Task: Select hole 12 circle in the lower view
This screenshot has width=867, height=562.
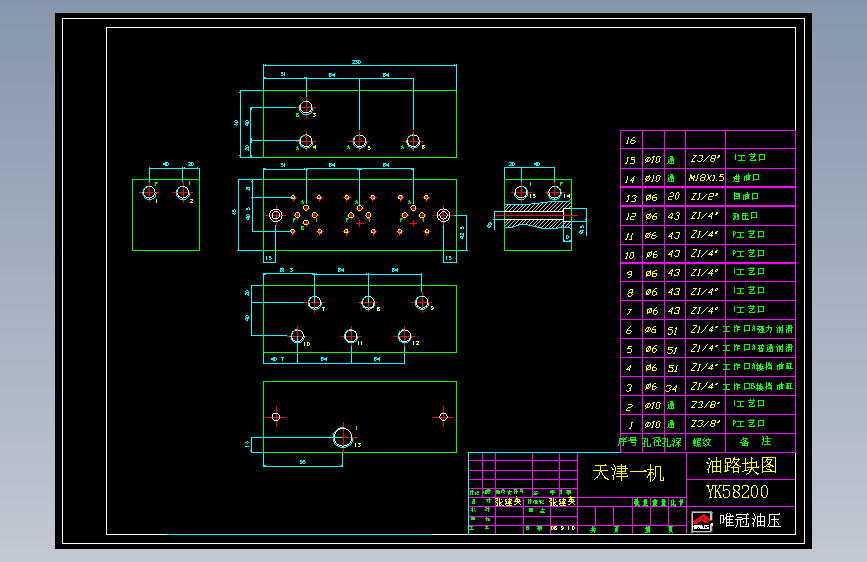Action: 405,336
